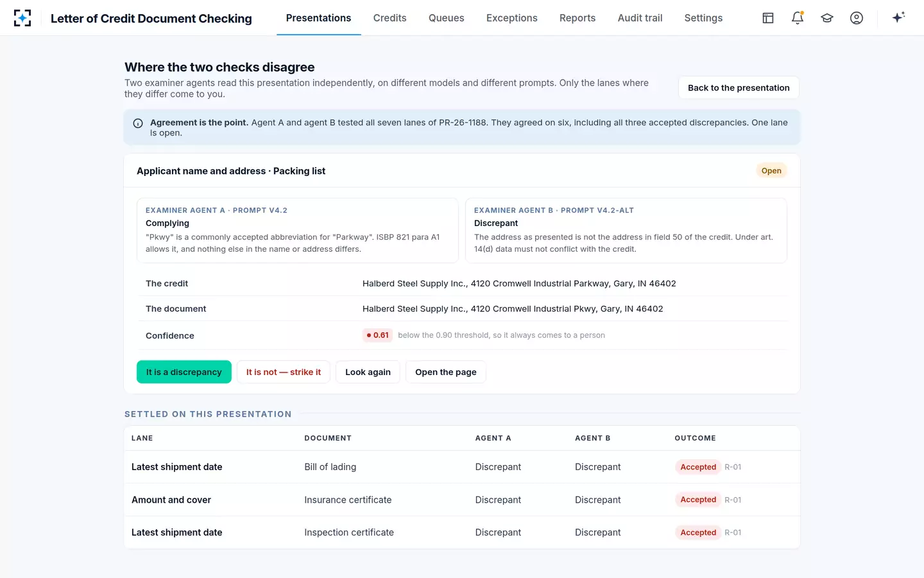View the Audit trail tab
Viewport: 924px width, 578px height.
640,18
